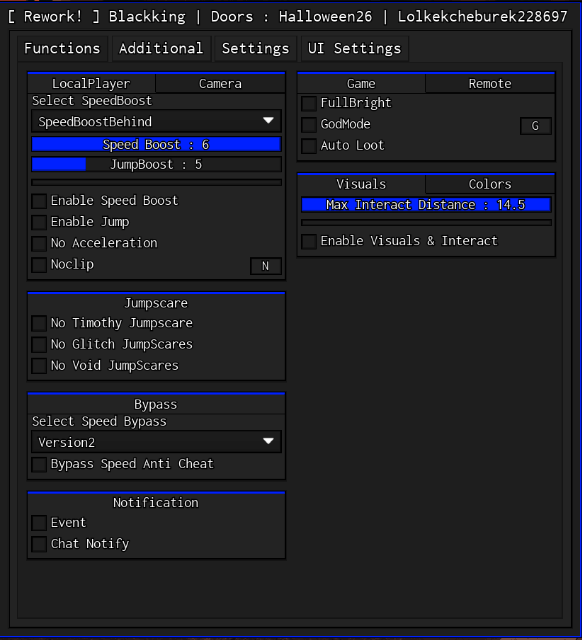The height and width of the screenshot is (640, 582).
Task: Click the Noclip keybind N button
Action: coord(266,266)
